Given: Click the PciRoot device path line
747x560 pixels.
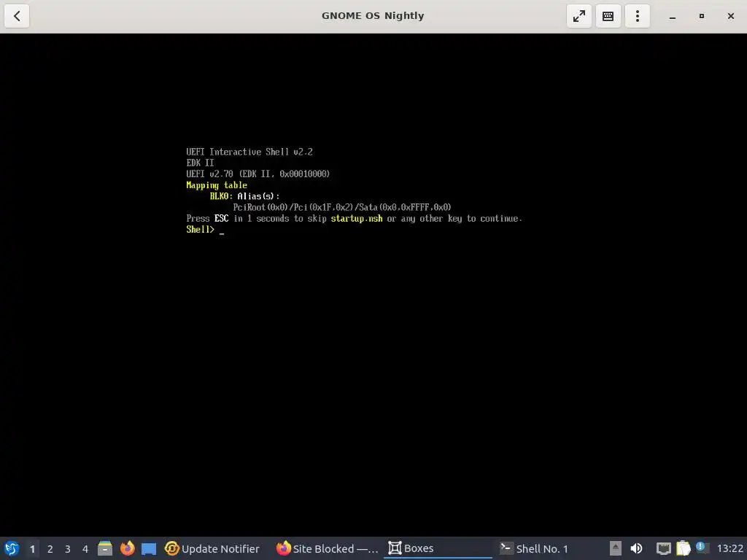Looking at the screenshot, I should click(342, 207).
